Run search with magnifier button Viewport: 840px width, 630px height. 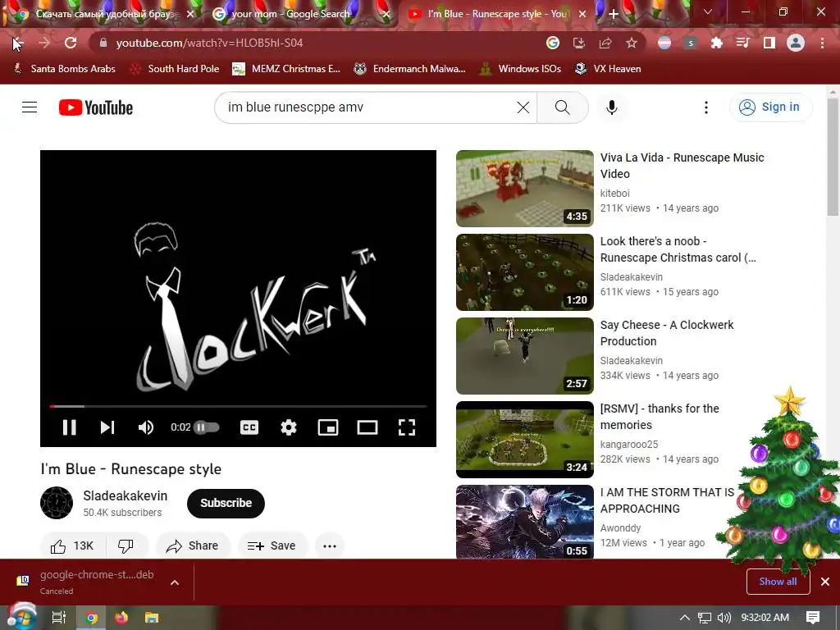click(563, 107)
